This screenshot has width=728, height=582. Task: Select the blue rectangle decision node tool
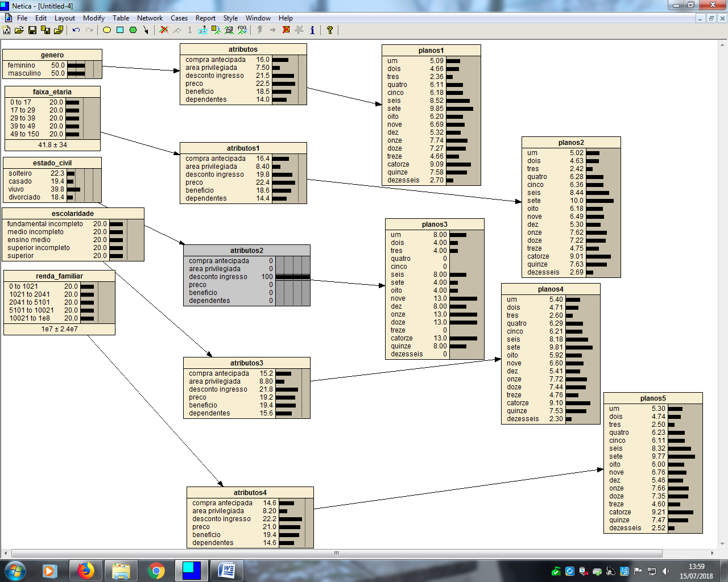[x=120, y=30]
